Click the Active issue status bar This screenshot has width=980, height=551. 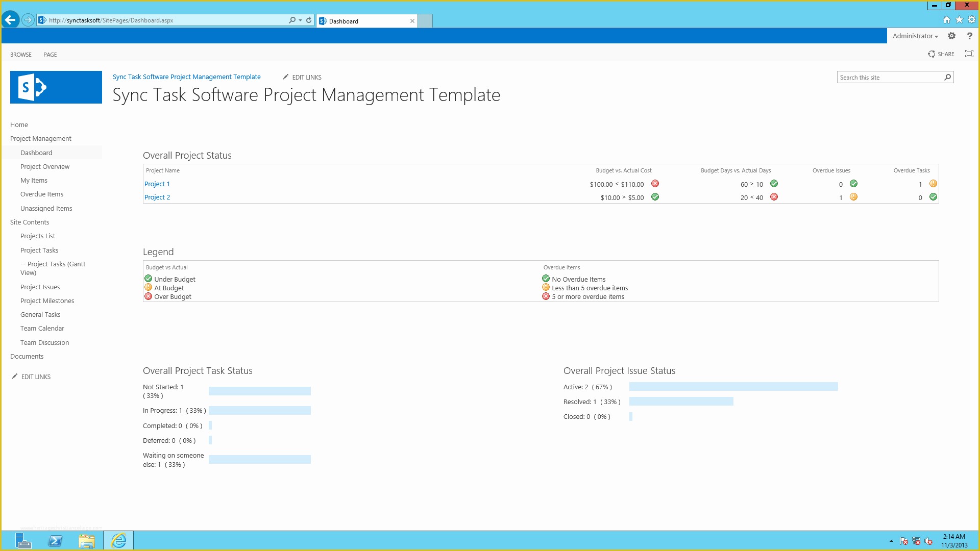click(733, 387)
